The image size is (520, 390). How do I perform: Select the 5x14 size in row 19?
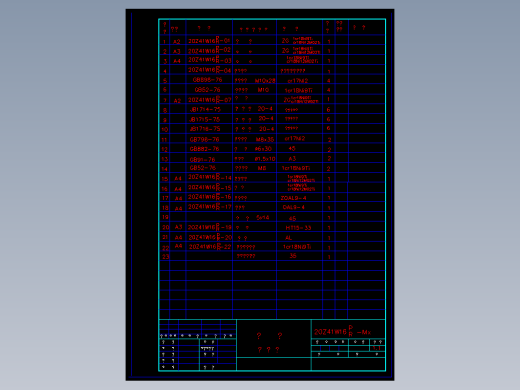coord(263,218)
